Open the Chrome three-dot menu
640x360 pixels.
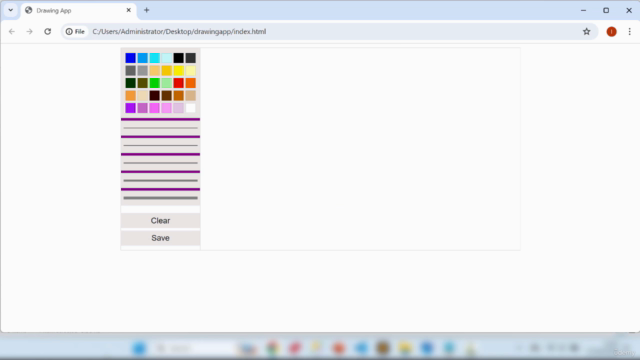[629, 31]
